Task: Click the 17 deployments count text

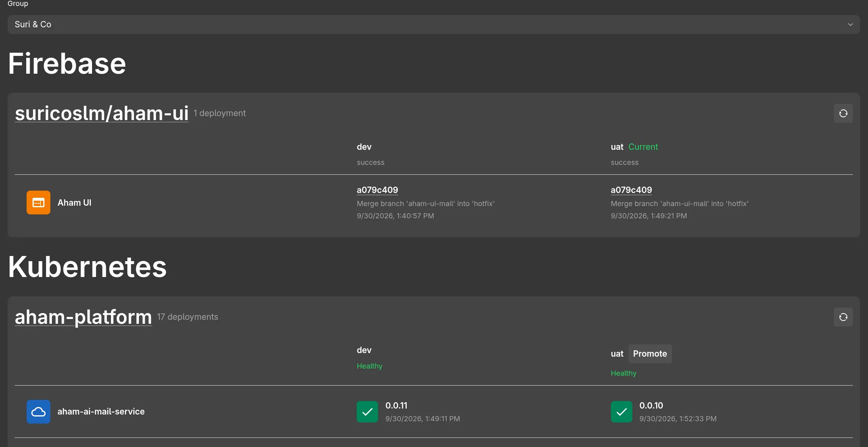Action: pos(188,317)
